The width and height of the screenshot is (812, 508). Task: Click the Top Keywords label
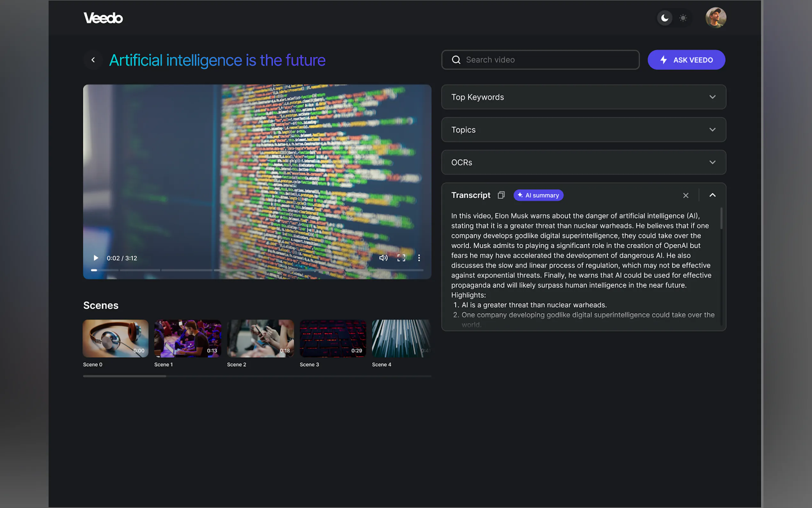(x=477, y=97)
